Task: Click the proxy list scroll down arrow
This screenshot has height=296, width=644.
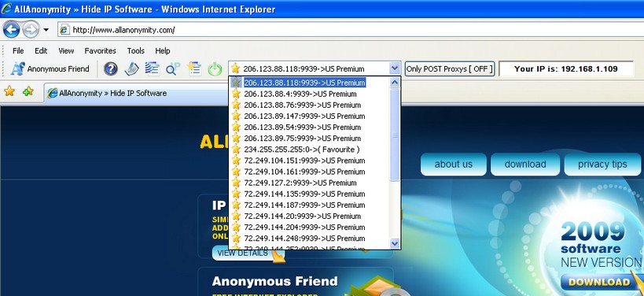Action: point(395,244)
